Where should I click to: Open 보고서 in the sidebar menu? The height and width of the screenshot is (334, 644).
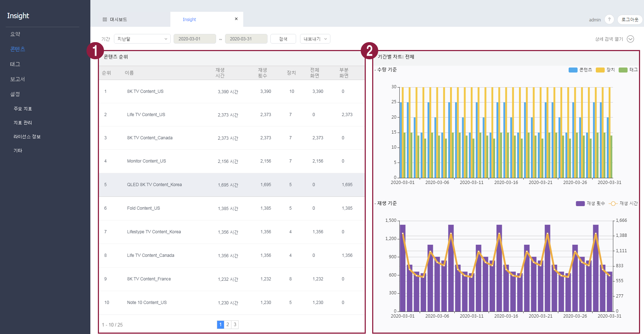click(18, 79)
